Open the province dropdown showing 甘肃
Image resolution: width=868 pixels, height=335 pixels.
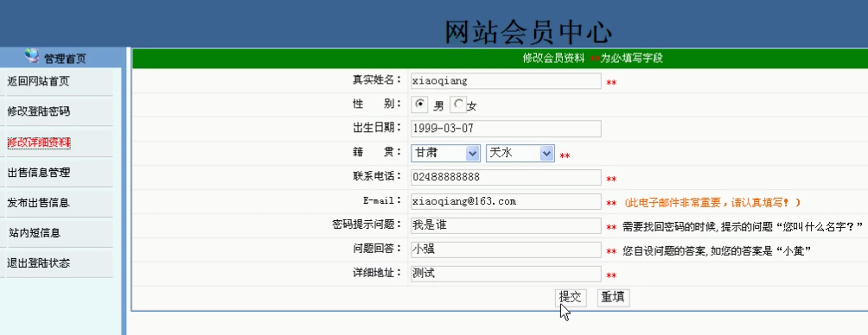tap(445, 153)
